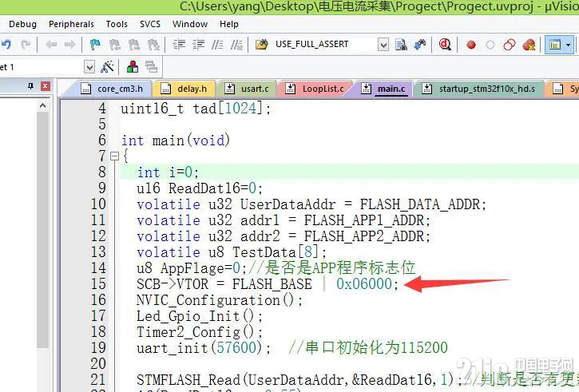Switch to the core_cm3.h tab
The image size is (579, 392).
pyautogui.click(x=112, y=89)
